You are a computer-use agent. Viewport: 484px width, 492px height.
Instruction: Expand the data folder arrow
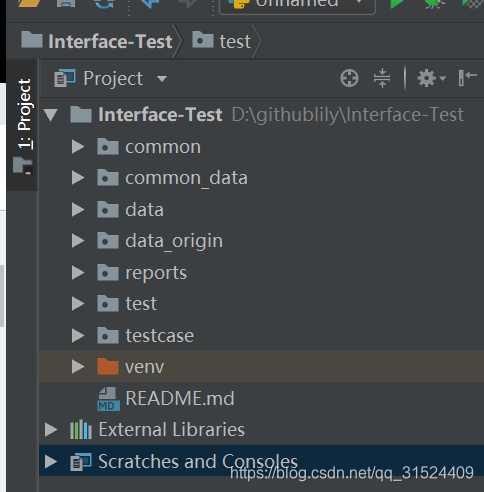(x=78, y=210)
